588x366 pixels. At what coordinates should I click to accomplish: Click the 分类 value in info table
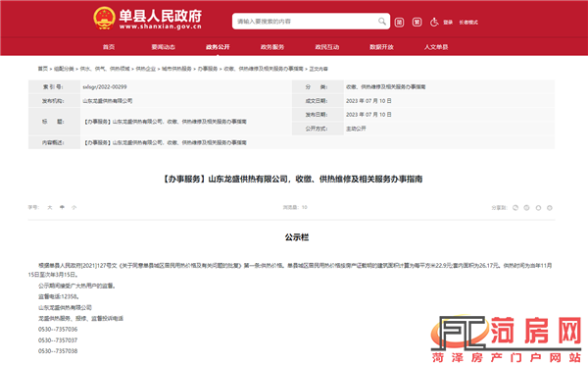tap(385, 86)
